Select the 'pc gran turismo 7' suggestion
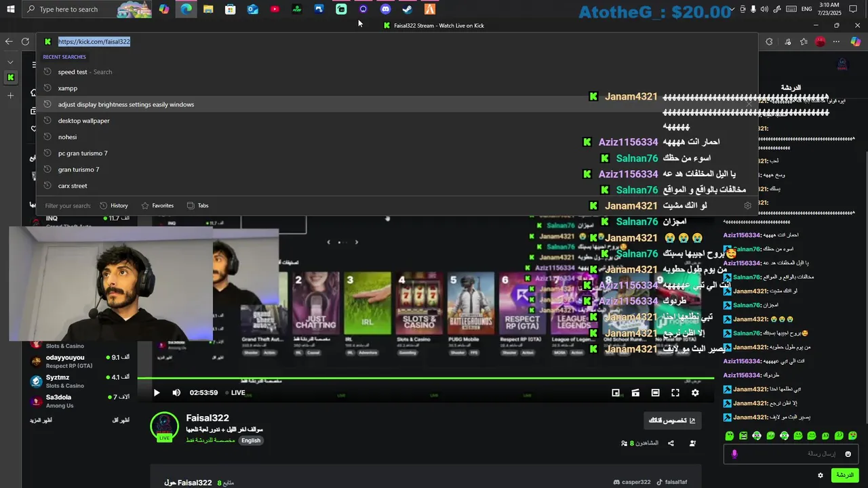This screenshot has height=488, width=868. [x=397, y=153]
